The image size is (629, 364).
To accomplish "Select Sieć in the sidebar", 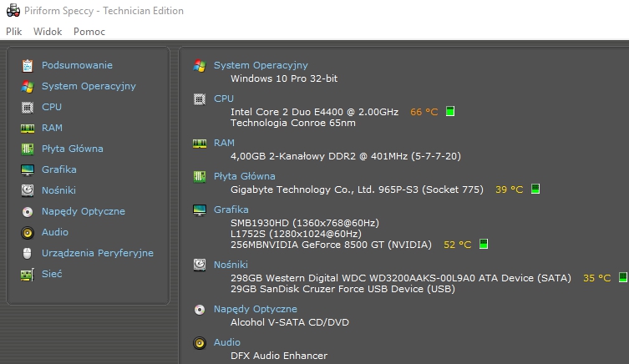I will click(52, 274).
